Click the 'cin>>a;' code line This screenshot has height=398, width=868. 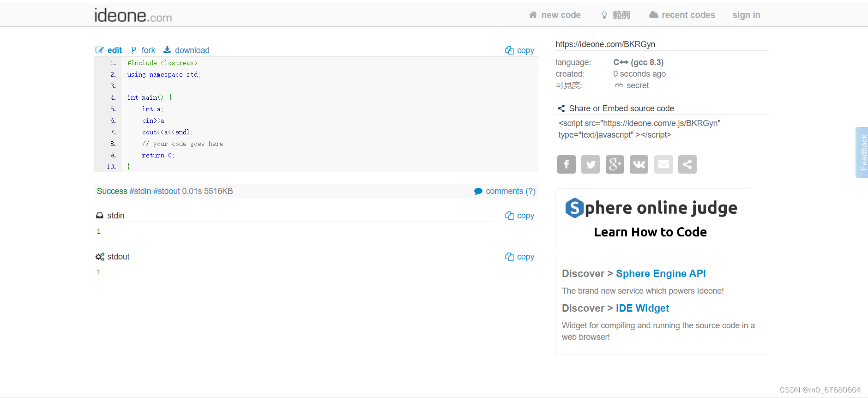(154, 121)
